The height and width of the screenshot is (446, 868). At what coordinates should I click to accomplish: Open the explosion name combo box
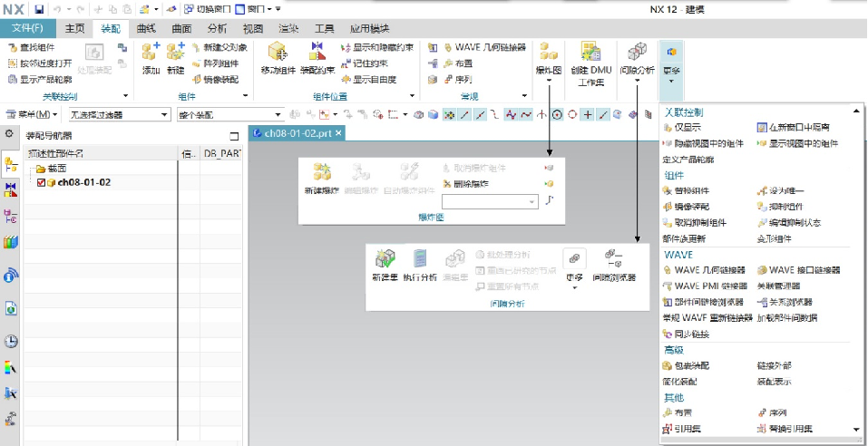pyautogui.click(x=491, y=201)
